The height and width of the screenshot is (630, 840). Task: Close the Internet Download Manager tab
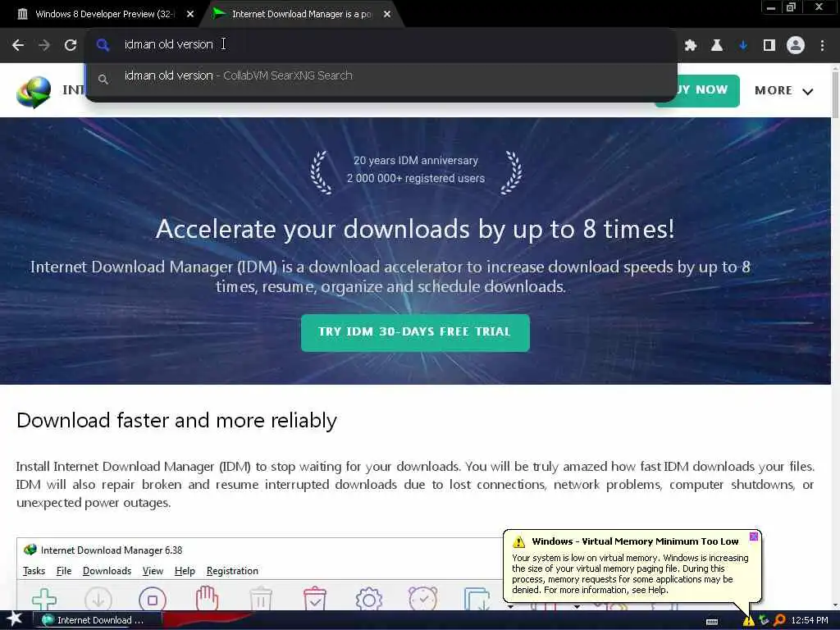387,14
